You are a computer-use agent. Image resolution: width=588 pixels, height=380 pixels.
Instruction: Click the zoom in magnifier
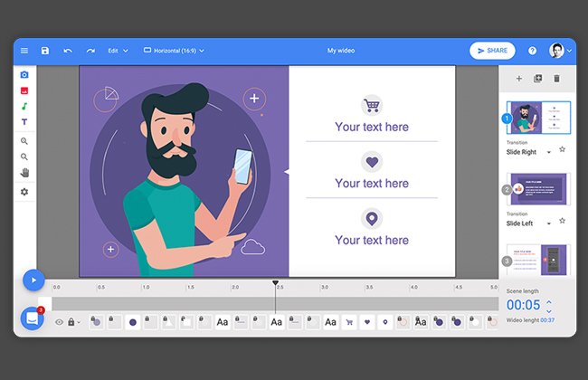tap(24, 141)
